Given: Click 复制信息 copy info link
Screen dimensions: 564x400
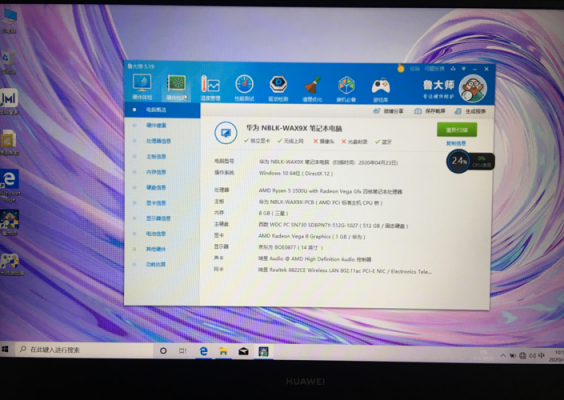Looking at the screenshot, I should (456, 143).
